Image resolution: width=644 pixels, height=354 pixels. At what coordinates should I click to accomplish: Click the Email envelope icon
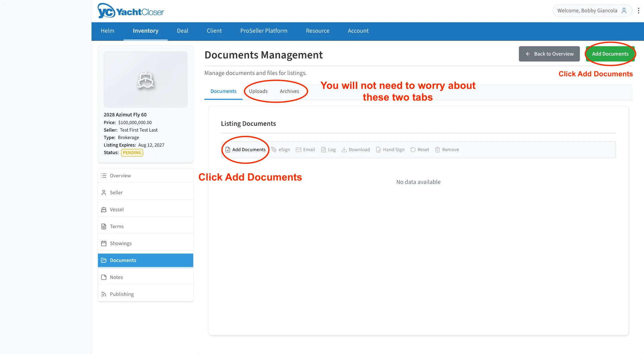click(x=299, y=150)
